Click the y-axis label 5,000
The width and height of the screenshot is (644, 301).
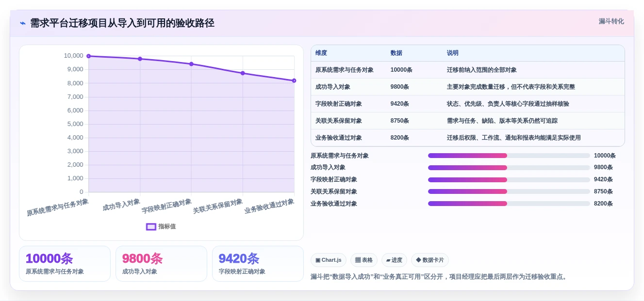(75, 124)
